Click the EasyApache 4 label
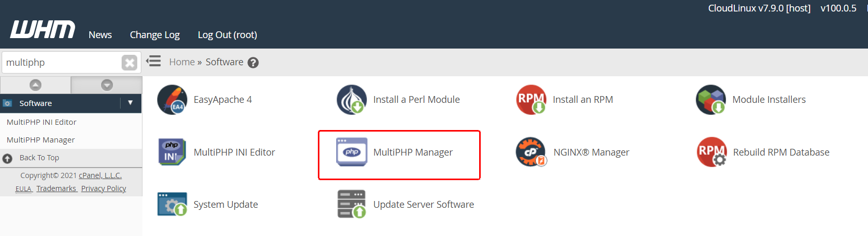Screen dimensions: 868x236 coord(223,100)
